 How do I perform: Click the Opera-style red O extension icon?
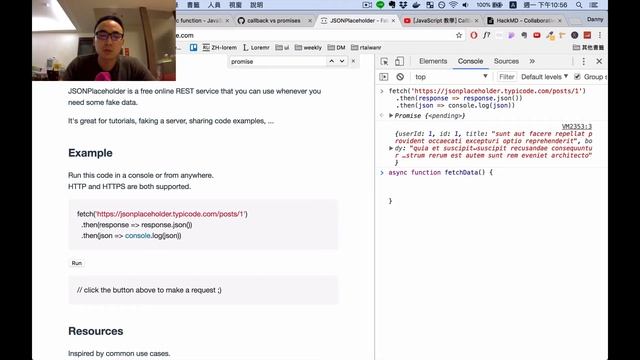[x=473, y=36]
